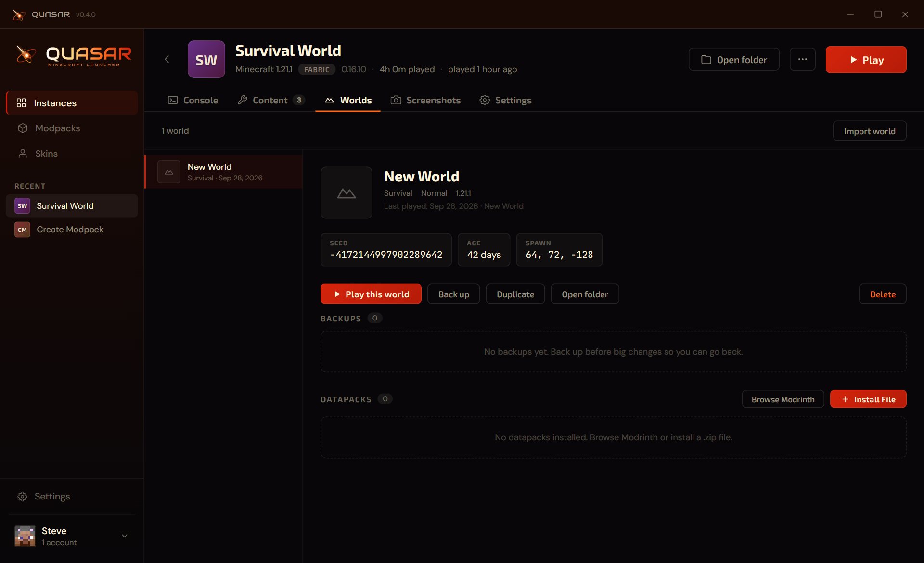924x563 pixels.
Task: Click the Duplicate button
Action: click(515, 294)
